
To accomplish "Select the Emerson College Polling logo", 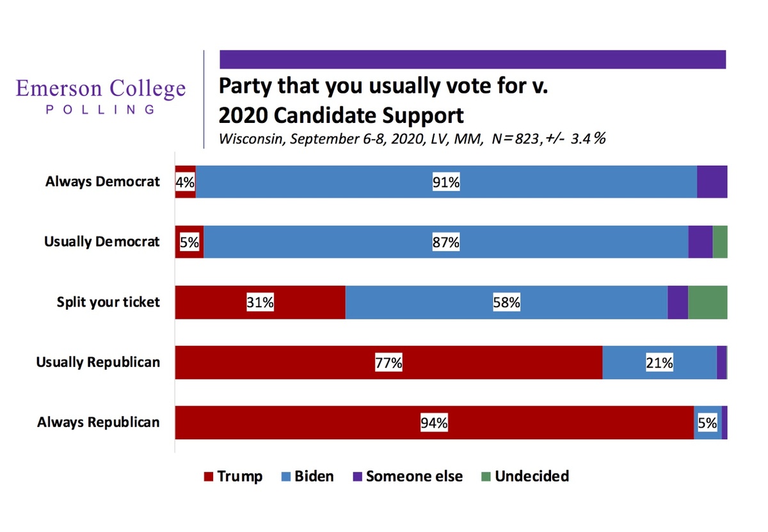I will (x=101, y=96).
